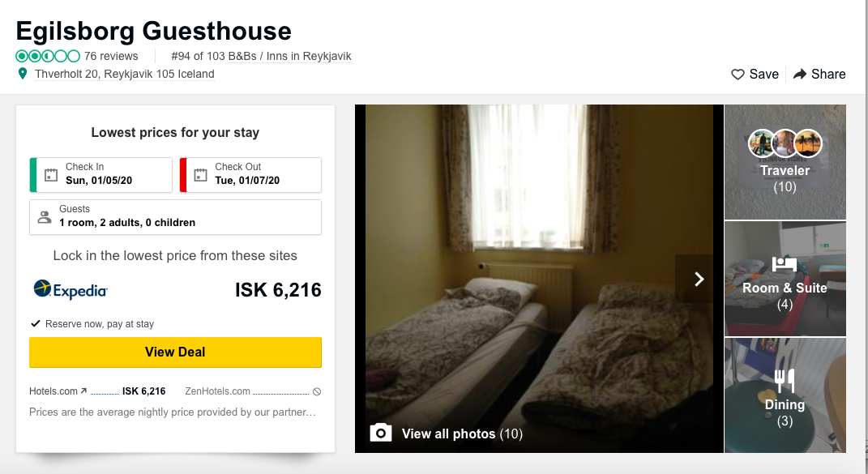Open the Check Out date picker

pos(250,175)
